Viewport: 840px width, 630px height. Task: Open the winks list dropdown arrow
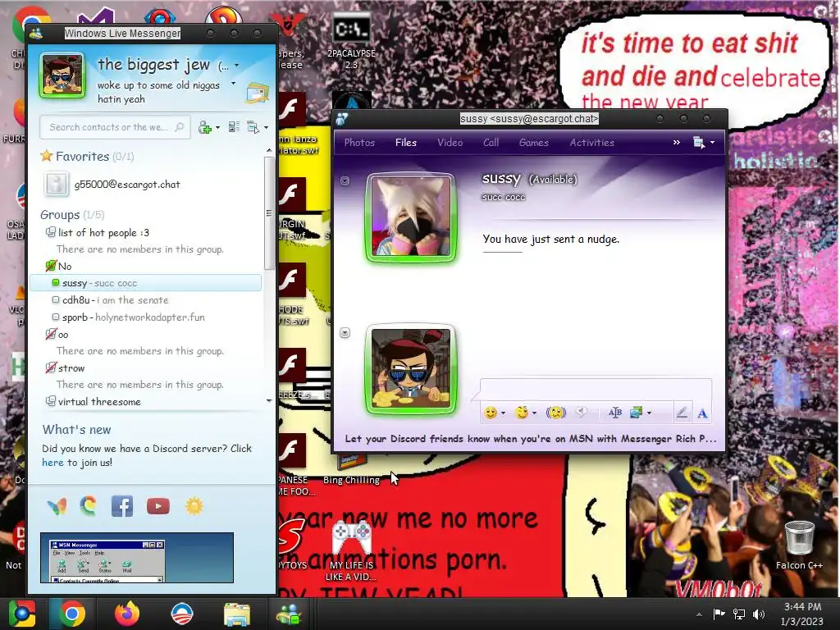click(534, 413)
